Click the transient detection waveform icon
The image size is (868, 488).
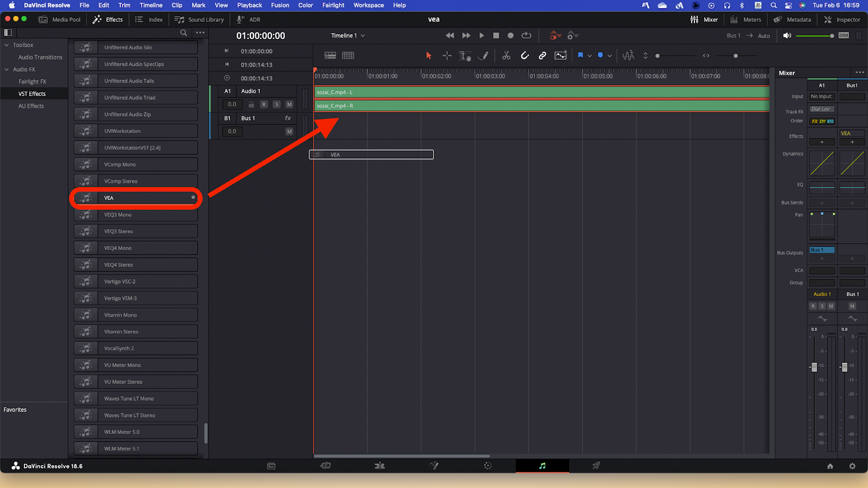(628, 55)
